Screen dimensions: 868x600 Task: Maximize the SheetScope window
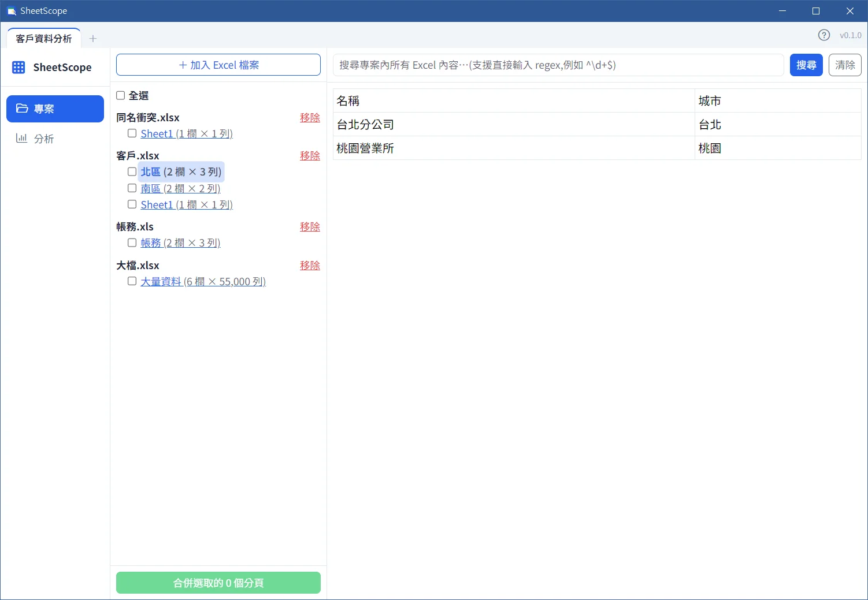coord(816,11)
